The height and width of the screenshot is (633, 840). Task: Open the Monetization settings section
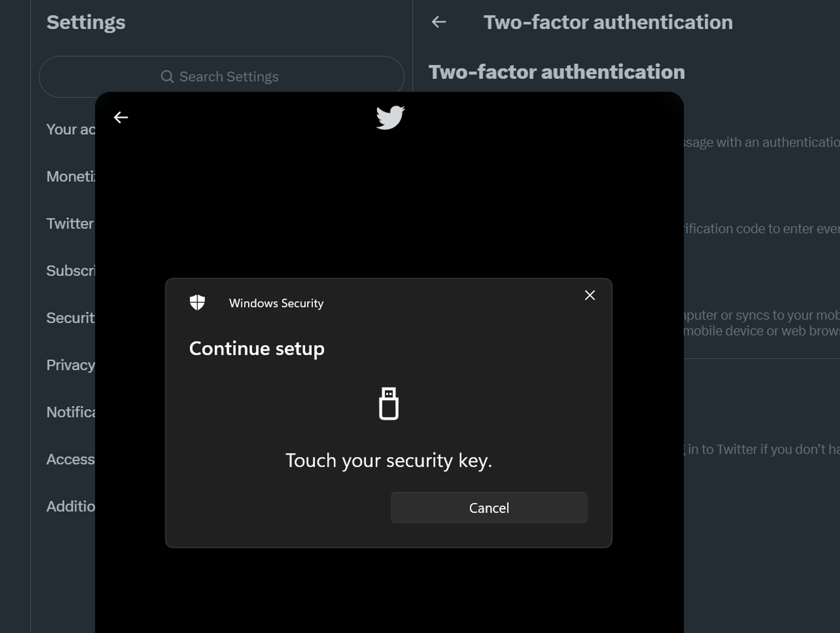[71, 177]
